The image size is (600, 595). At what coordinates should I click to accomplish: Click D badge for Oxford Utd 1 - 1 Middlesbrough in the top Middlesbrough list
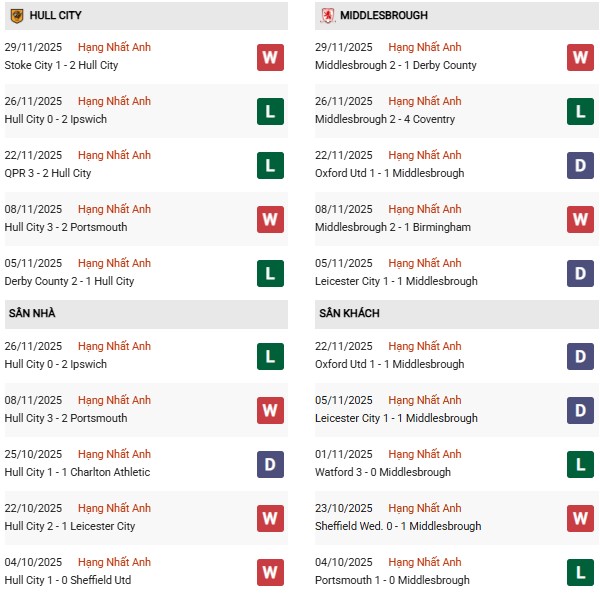click(580, 165)
